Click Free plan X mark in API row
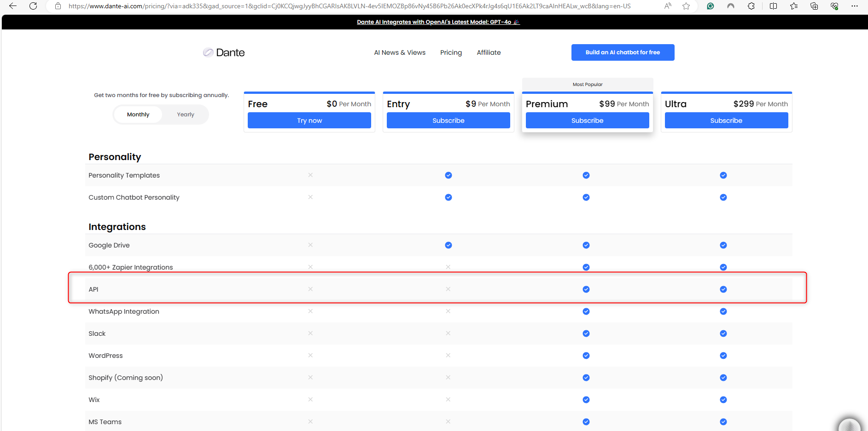 pyautogui.click(x=310, y=289)
